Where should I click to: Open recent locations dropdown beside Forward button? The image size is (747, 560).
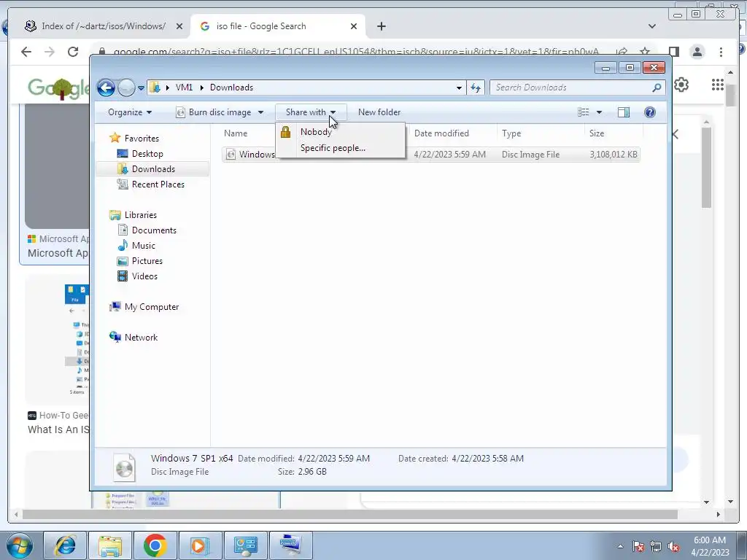point(141,88)
